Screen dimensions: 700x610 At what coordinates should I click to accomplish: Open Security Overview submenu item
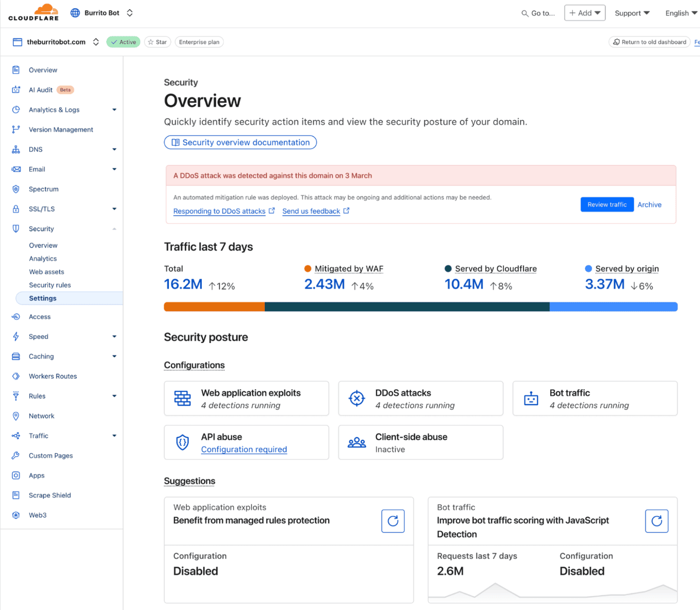coord(43,245)
